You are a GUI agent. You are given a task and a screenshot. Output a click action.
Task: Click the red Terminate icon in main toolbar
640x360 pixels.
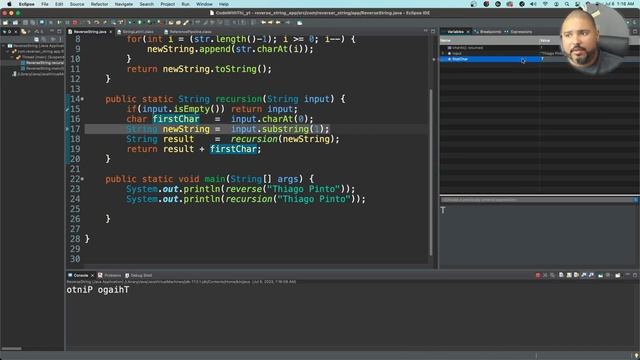pos(75,23)
